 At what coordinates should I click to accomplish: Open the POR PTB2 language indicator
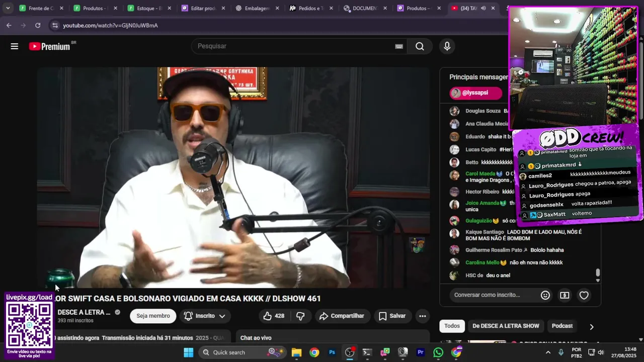(577, 352)
